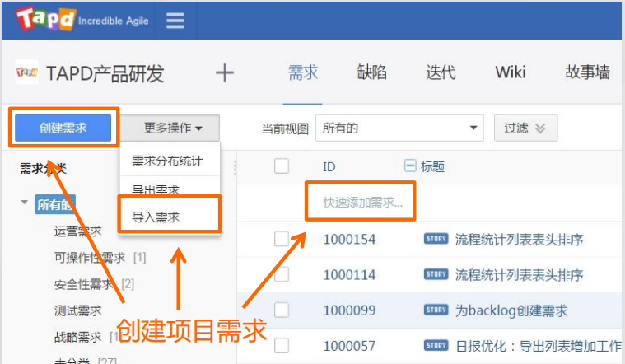Switch to the 需求 tab
Image resolution: width=625 pixels, height=364 pixels.
pyautogui.click(x=302, y=73)
